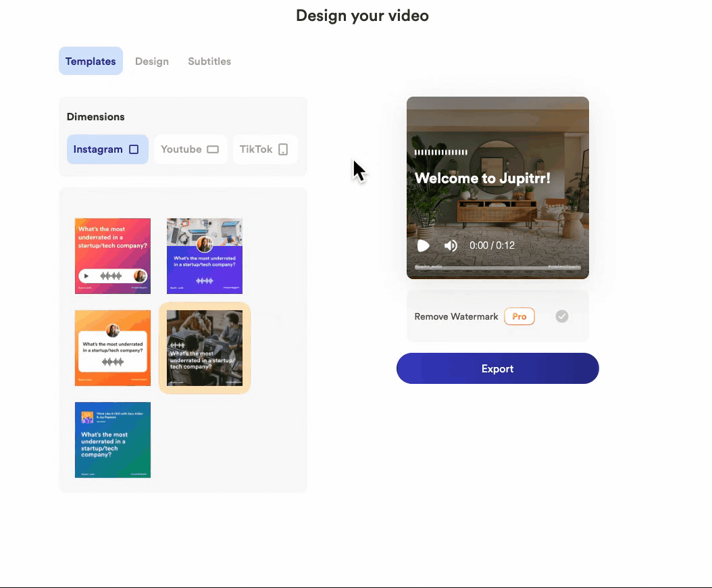This screenshot has width=712, height=588.
Task: Choose the blue-green gradient template
Action: point(113,440)
